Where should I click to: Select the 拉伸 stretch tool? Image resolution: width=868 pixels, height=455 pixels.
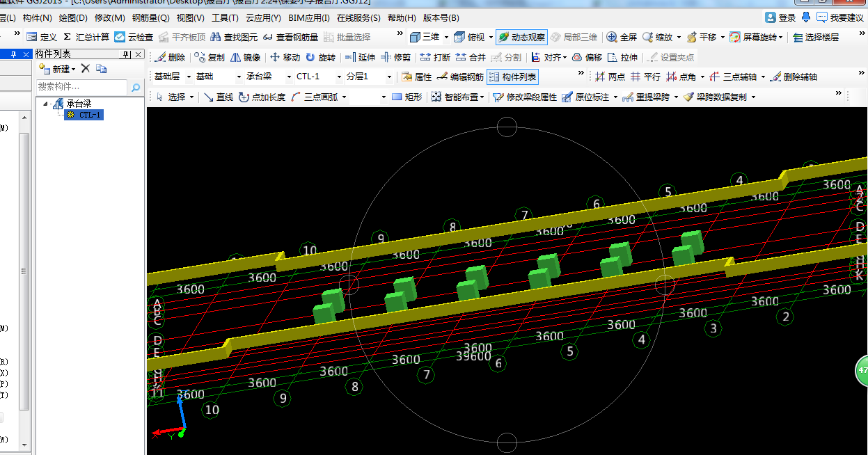coord(622,58)
